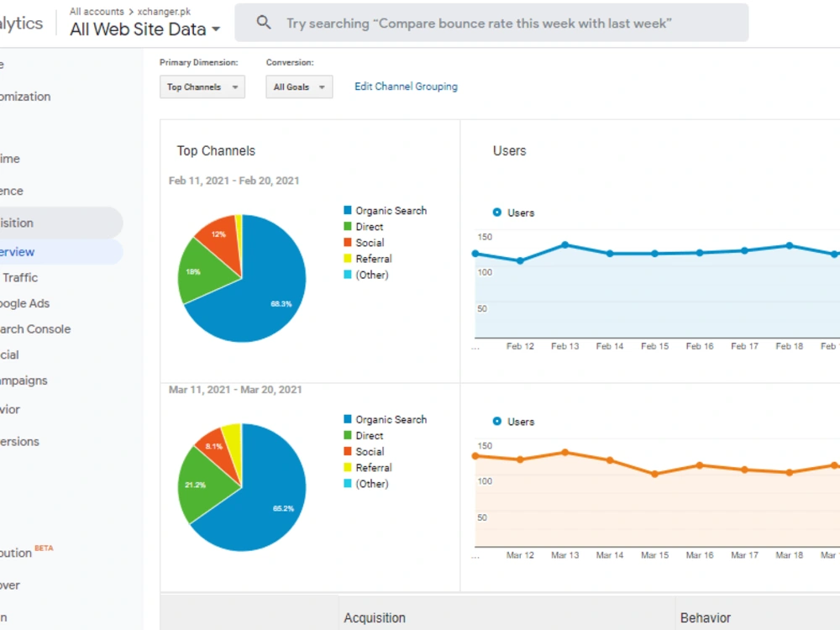The width and height of the screenshot is (840, 630).
Task: Click the xchanger.pk breadcrumb
Action: pos(164,11)
